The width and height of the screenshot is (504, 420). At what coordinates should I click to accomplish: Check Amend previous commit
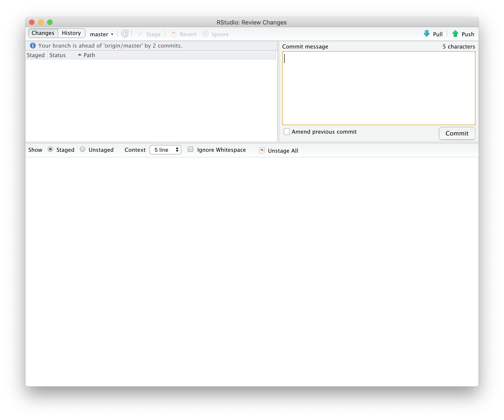point(287,132)
